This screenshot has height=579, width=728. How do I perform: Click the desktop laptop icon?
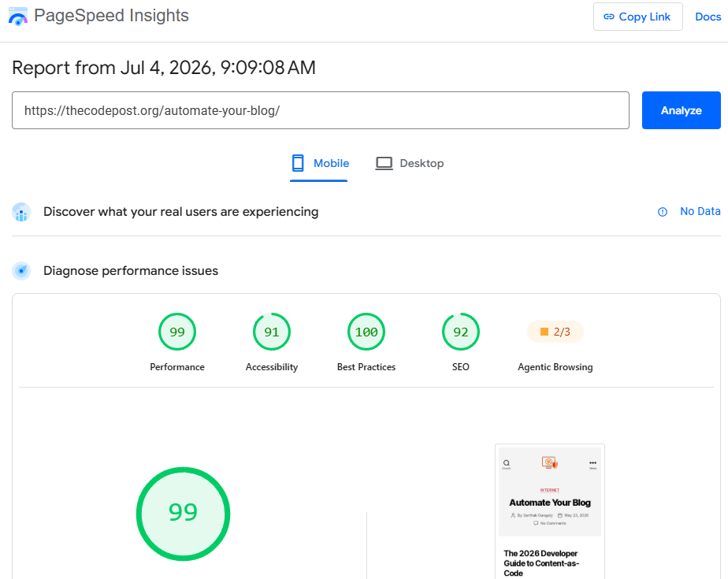point(384,163)
